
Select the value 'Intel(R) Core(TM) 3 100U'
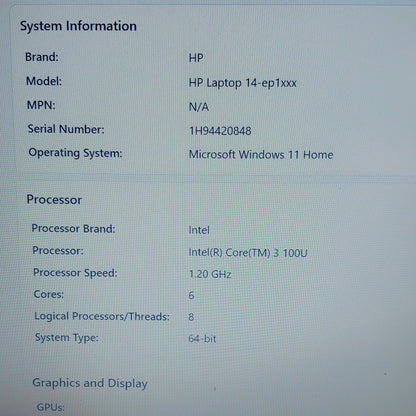248,253
